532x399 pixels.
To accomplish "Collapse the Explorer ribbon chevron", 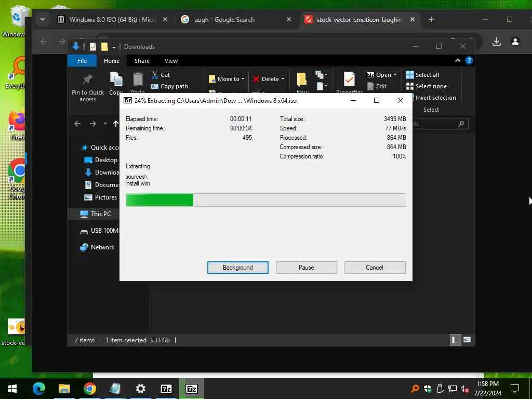I will tap(457, 60).
